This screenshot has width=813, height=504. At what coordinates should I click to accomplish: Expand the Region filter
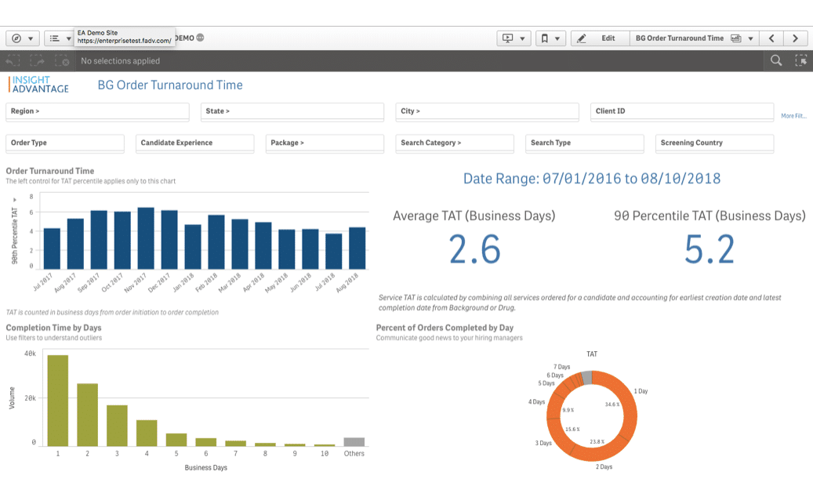(x=97, y=111)
